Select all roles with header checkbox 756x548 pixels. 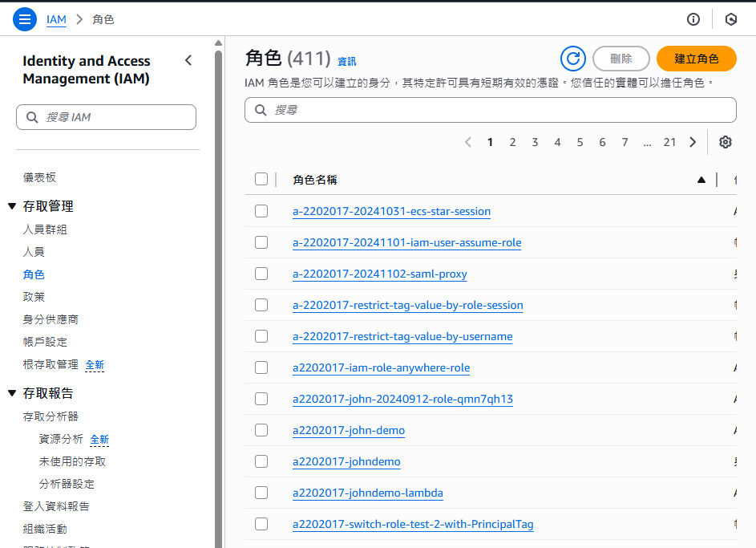[x=261, y=179]
